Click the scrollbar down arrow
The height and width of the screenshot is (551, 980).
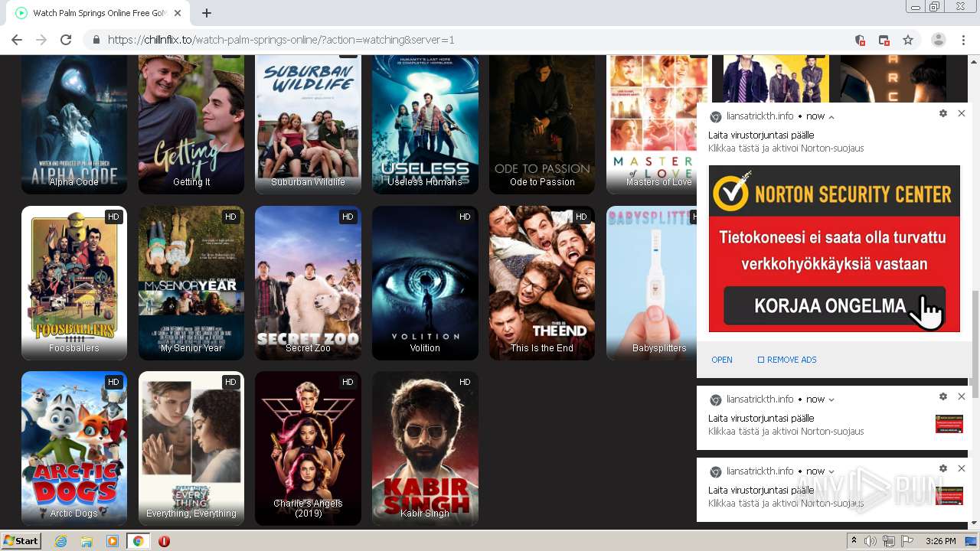click(x=975, y=523)
